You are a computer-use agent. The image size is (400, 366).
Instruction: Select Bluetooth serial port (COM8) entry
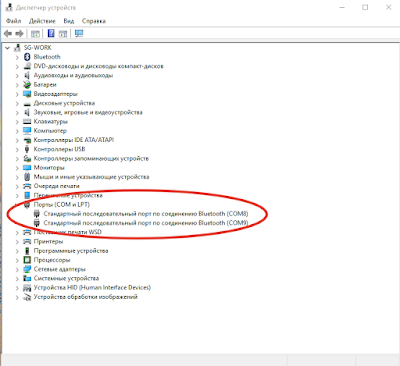(x=146, y=214)
